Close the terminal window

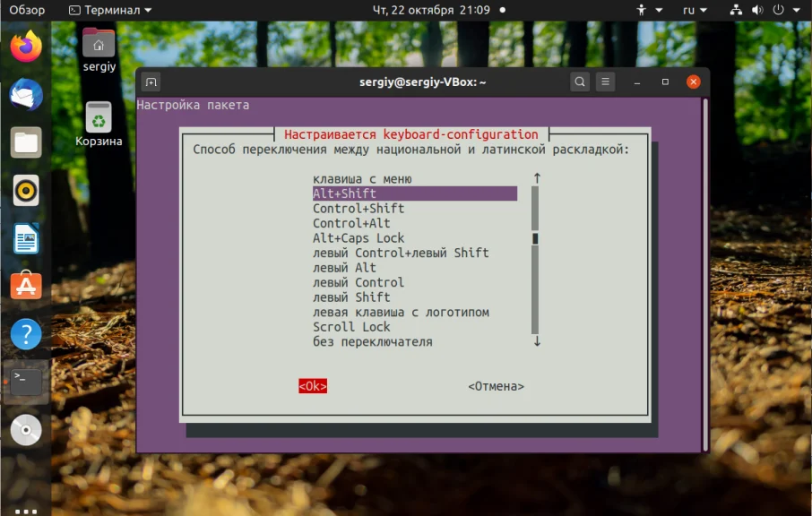[694, 82]
